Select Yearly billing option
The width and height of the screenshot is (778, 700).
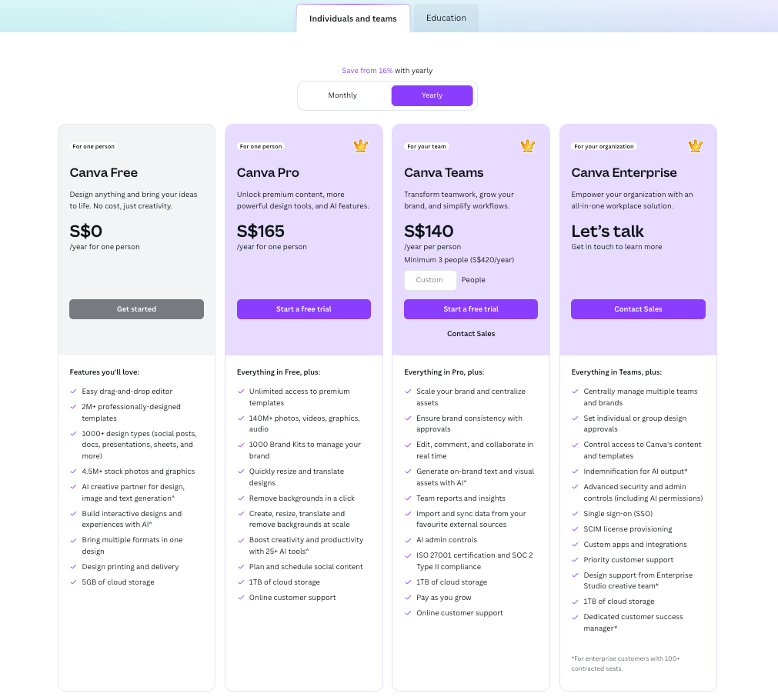(x=432, y=95)
